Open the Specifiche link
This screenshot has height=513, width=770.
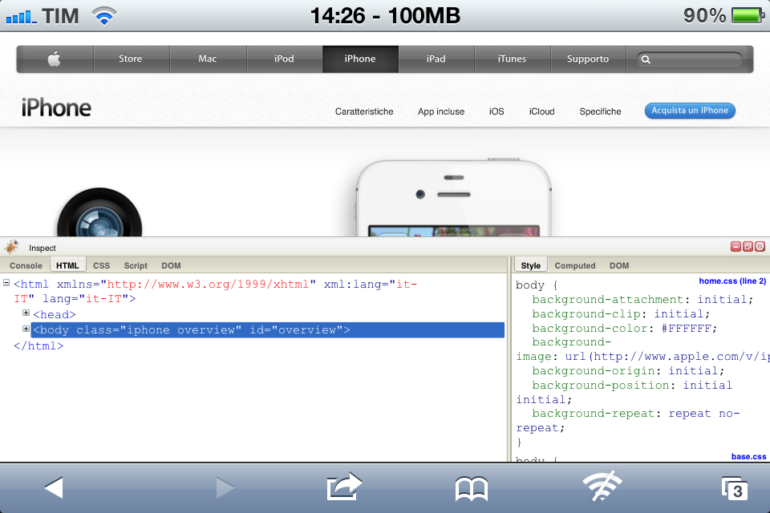click(x=600, y=111)
